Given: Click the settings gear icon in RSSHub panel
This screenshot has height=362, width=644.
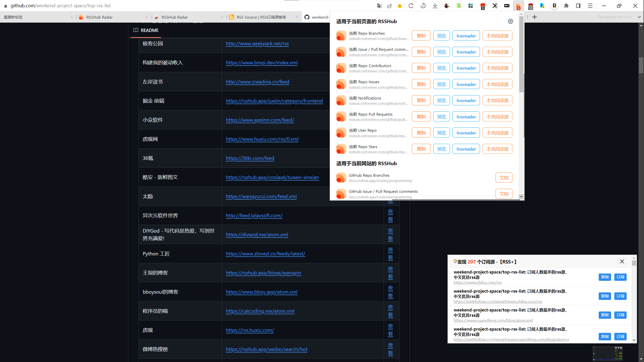Looking at the screenshot, I should coord(510,21).
